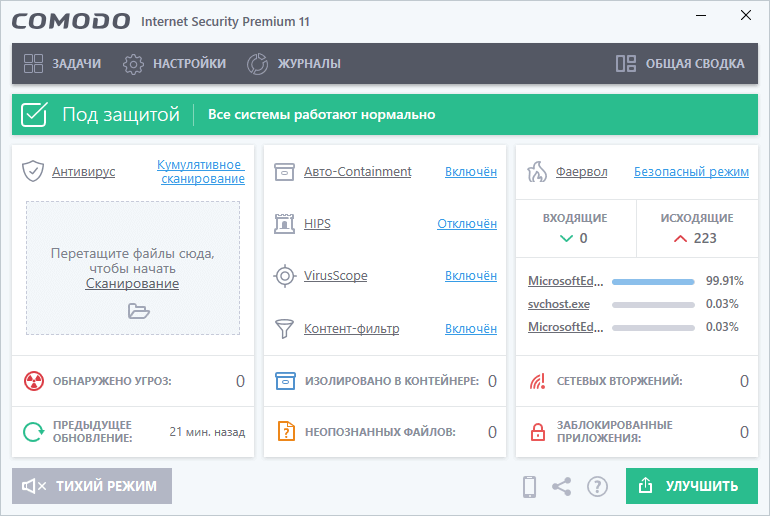This screenshot has width=770, height=516.
Task: Toggle VirusScope "Включён" state
Action: (470, 276)
